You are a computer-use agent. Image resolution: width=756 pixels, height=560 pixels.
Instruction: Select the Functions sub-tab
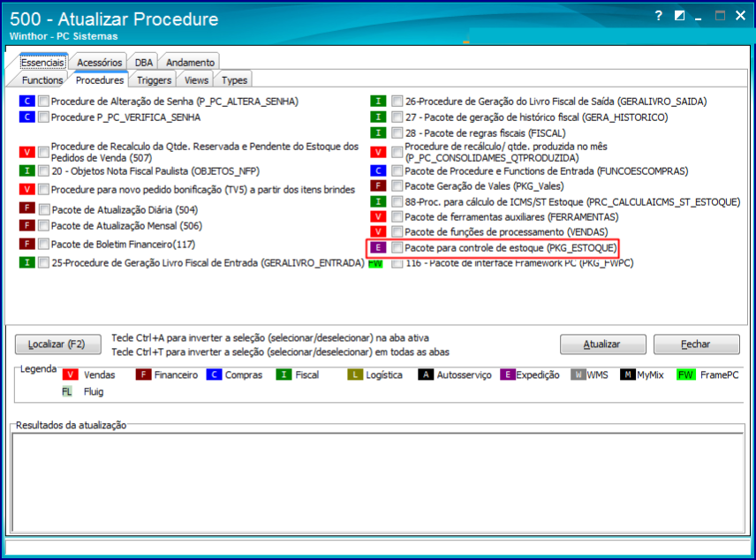pos(42,80)
